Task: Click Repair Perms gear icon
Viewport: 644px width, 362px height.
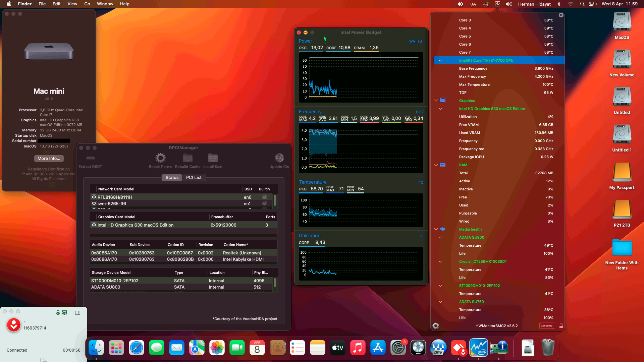Action: click(x=160, y=158)
